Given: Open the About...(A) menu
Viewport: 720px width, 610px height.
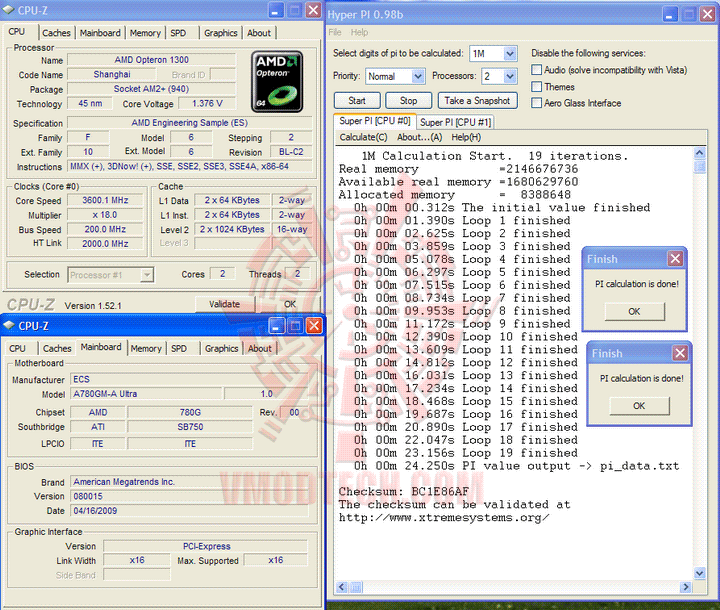Looking at the screenshot, I should click(419, 137).
